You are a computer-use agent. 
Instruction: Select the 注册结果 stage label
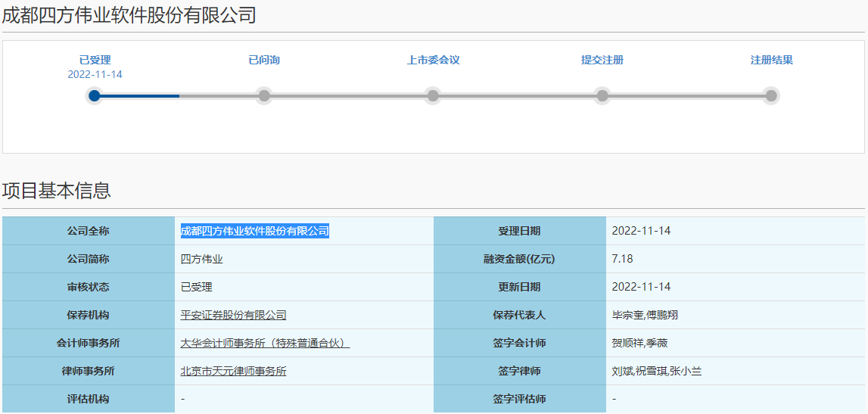point(771,60)
